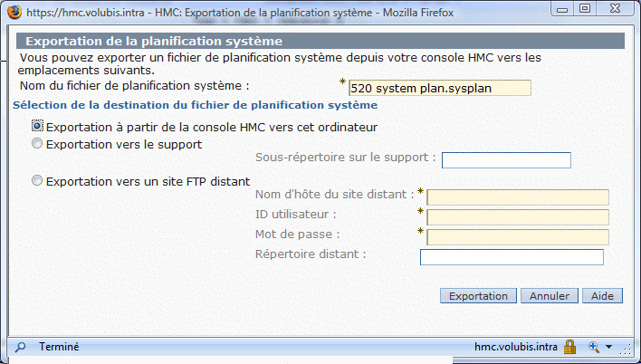
Task: Click the 'Mot de passe' input field
Action: click(518, 237)
